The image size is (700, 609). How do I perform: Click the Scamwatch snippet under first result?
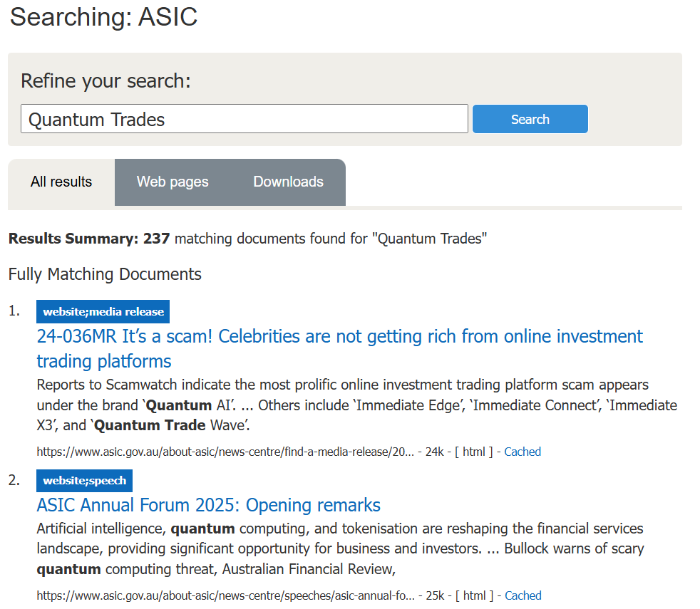356,405
